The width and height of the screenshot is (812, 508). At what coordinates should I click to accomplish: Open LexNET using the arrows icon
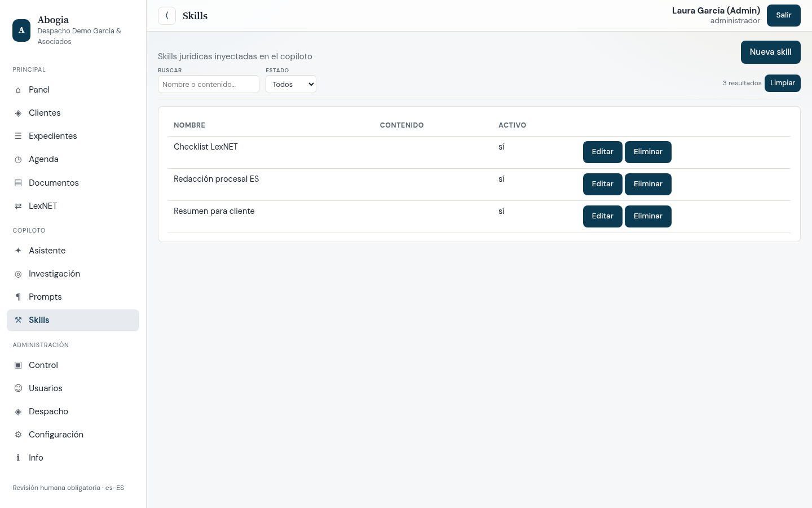click(x=18, y=206)
